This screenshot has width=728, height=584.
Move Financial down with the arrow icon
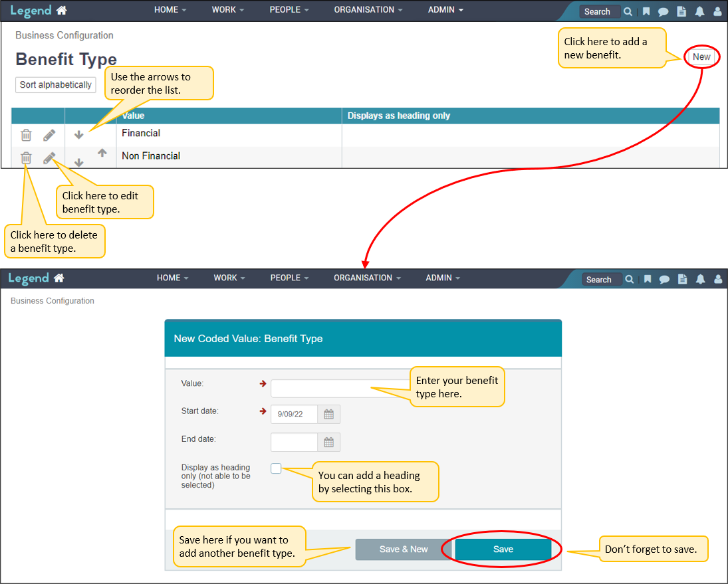[78, 135]
